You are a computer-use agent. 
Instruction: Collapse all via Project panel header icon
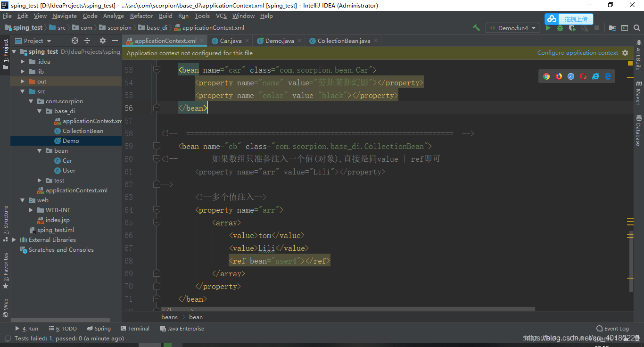[87, 41]
